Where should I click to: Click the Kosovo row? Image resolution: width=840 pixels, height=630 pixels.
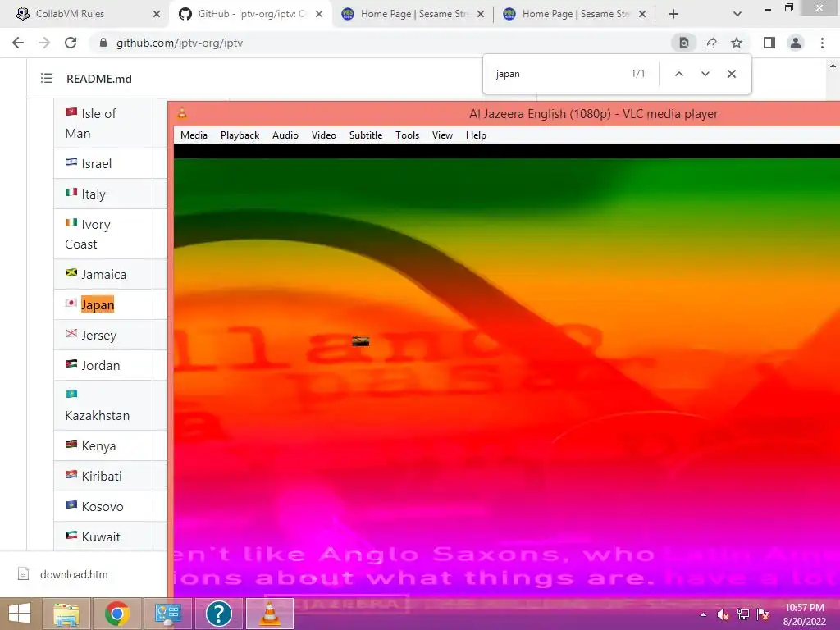tap(103, 506)
